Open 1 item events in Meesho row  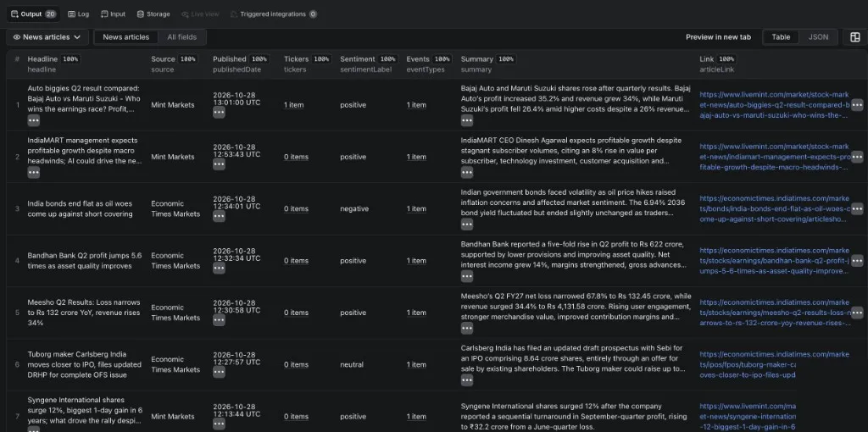click(416, 313)
